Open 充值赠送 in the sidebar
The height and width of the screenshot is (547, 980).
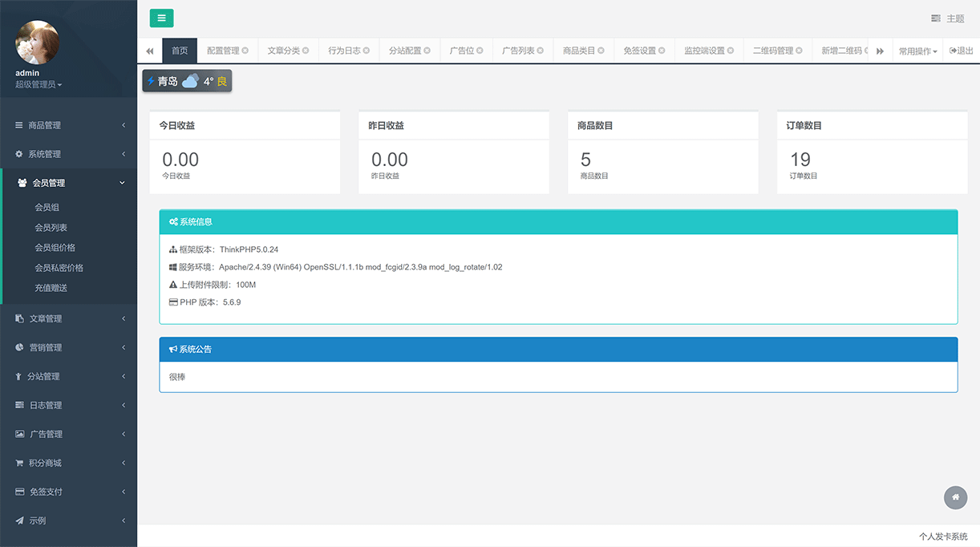[51, 288]
